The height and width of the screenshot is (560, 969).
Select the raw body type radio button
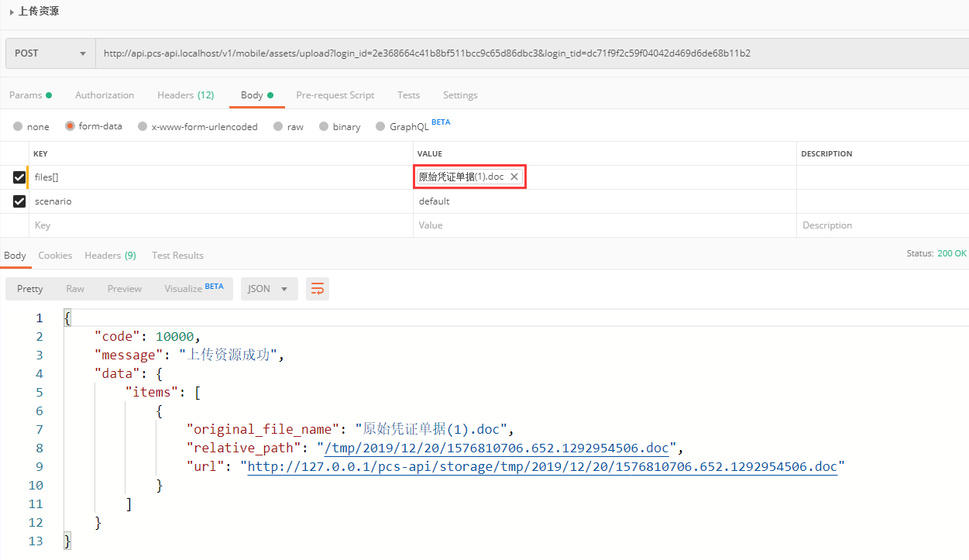coord(278,126)
